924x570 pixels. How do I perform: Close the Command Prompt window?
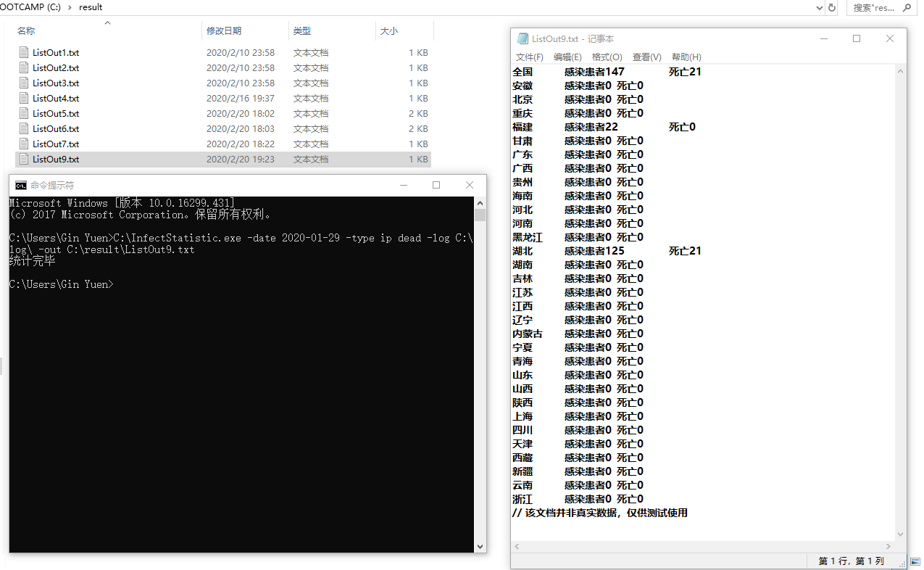tap(470, 185)
